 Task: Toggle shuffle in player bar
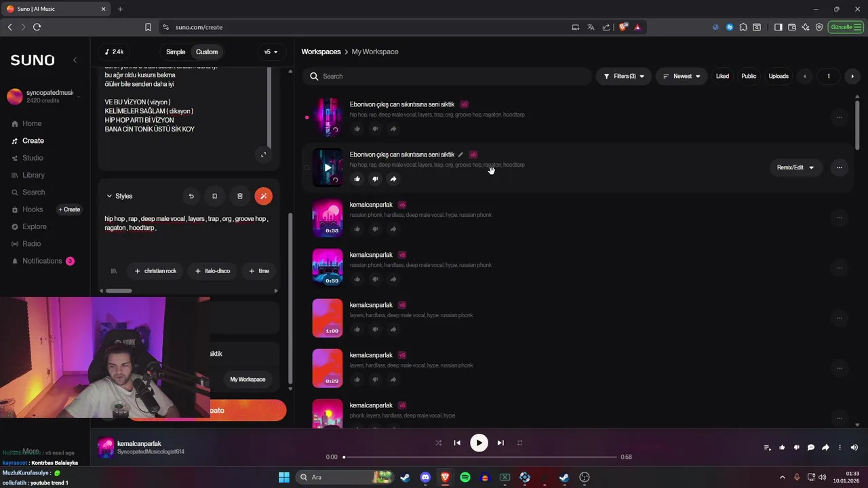coord(438,443)
